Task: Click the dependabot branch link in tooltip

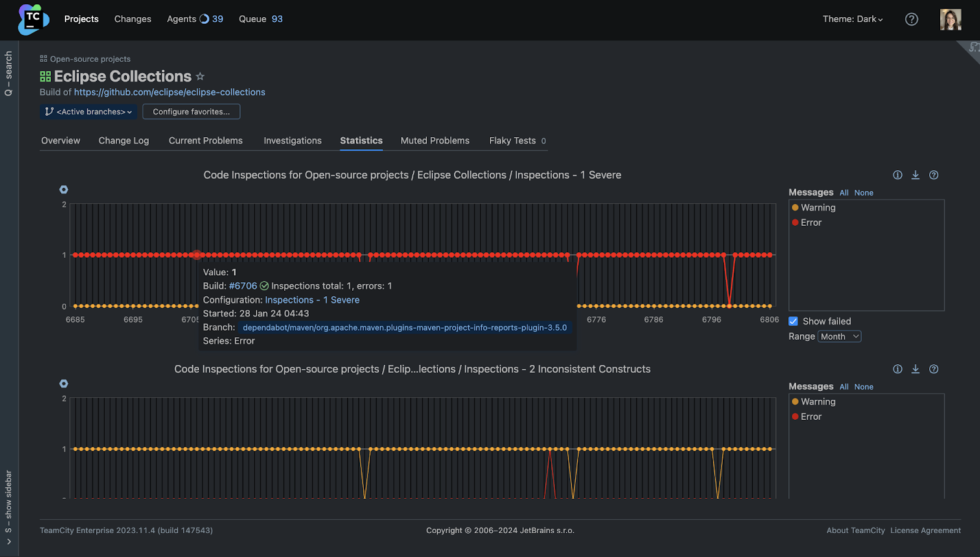Action: 405,327
